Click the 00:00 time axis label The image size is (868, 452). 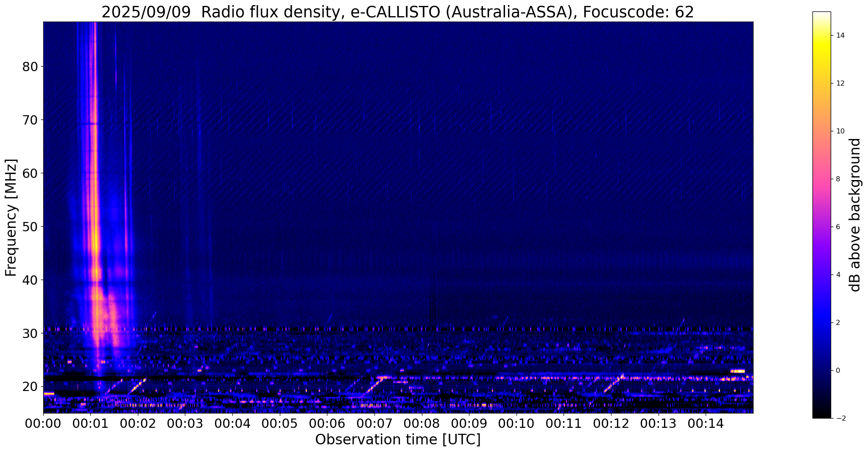44,423
